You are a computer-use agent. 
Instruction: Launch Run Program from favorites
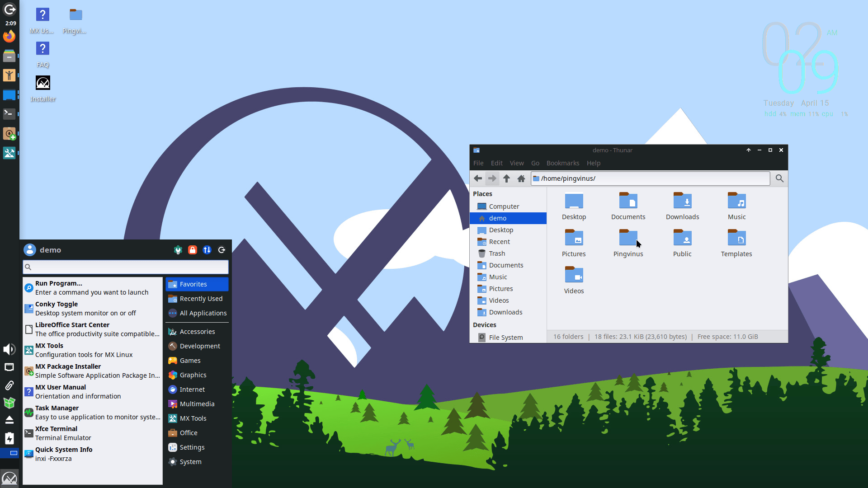tap(92, 288)
